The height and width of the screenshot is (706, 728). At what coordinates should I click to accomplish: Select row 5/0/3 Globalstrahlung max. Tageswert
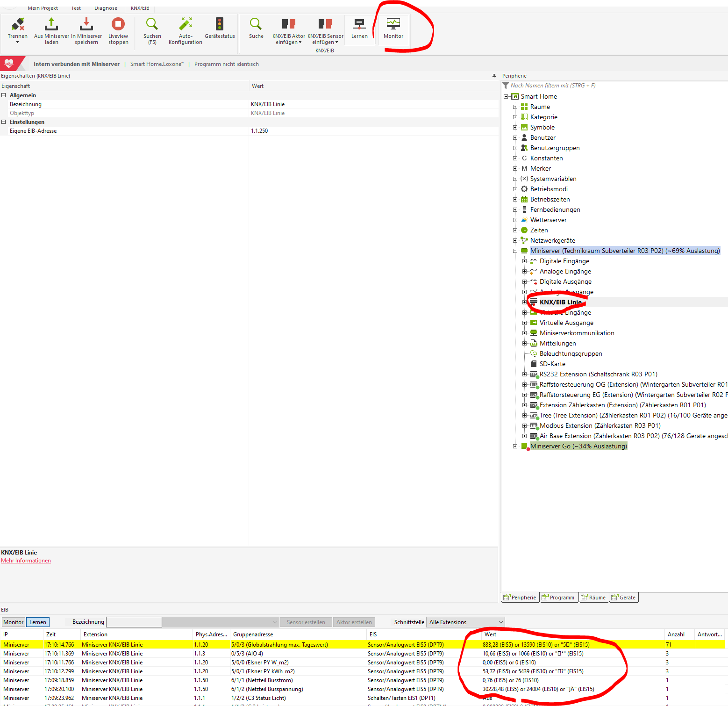pyautogui.click(x=363, y=645)
